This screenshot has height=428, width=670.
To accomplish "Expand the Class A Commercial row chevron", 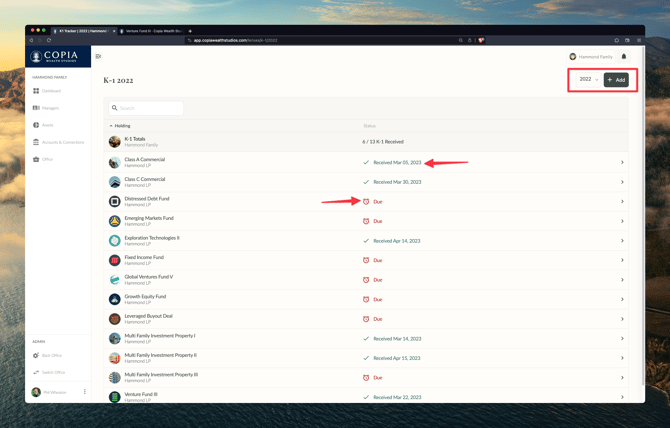I will point(622,162).
